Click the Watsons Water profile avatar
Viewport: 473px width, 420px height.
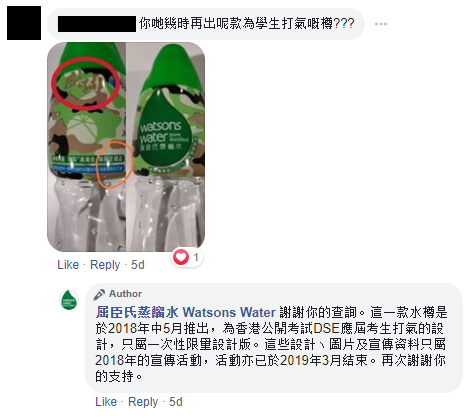(69, 300)
